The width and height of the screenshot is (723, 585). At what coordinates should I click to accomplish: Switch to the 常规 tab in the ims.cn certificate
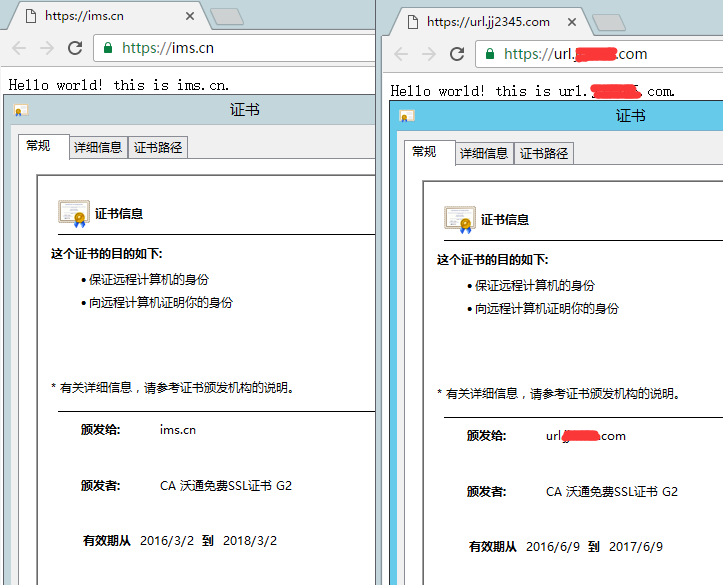pyautogui.click(x=38, y=146)
